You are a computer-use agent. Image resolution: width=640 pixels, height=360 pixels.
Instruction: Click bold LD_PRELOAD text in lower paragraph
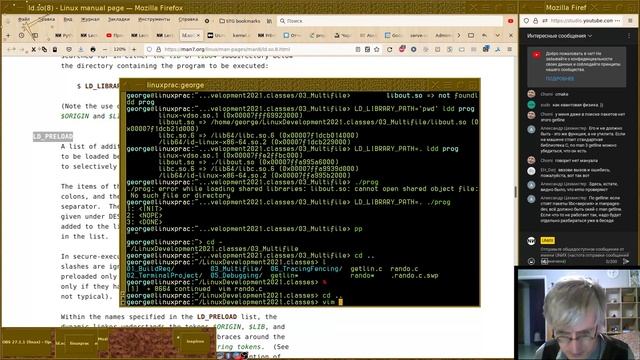[217, 317]
